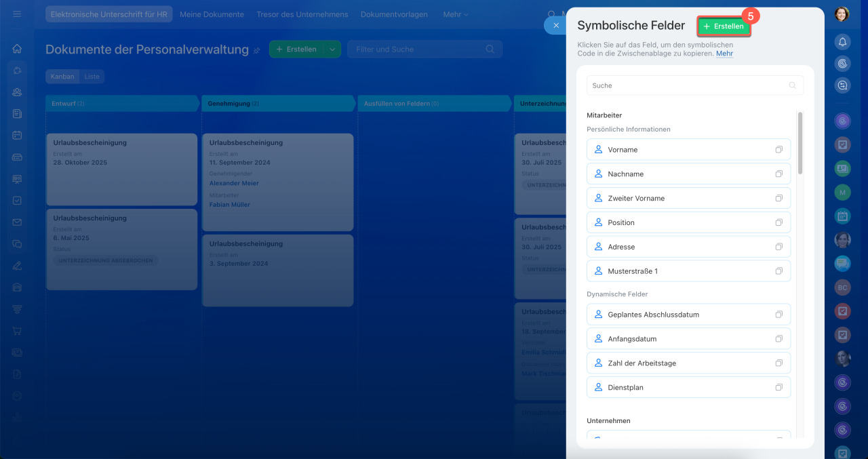
Task: Open Urlaubsbescheinigung card dated 3. September 2024
Action: pyautogui.click(x=277, y=271)
